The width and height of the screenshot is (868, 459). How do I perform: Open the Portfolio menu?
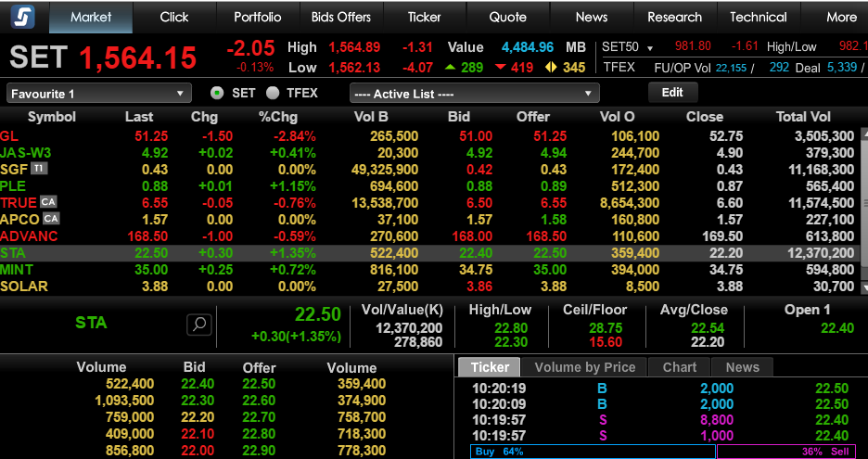point(258,18)
